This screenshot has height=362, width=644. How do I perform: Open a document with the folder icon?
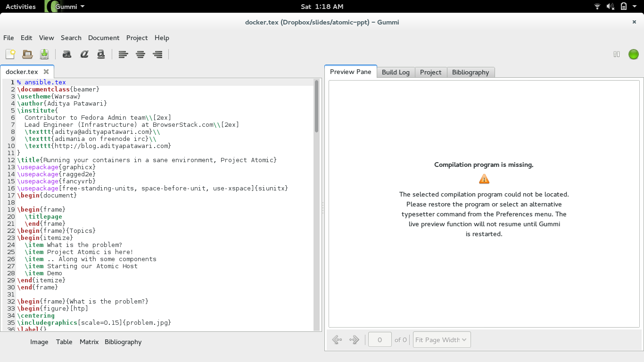coord(27,54)
